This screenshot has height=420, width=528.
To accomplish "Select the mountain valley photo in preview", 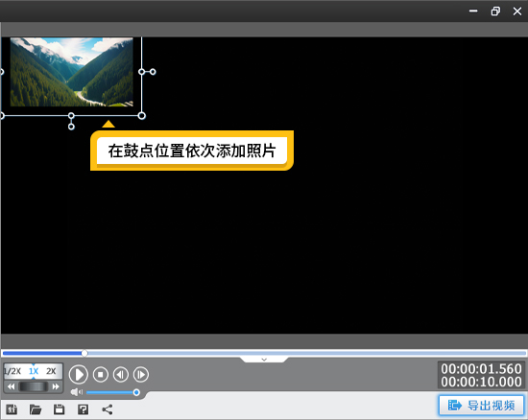I will tap(71, 72).
